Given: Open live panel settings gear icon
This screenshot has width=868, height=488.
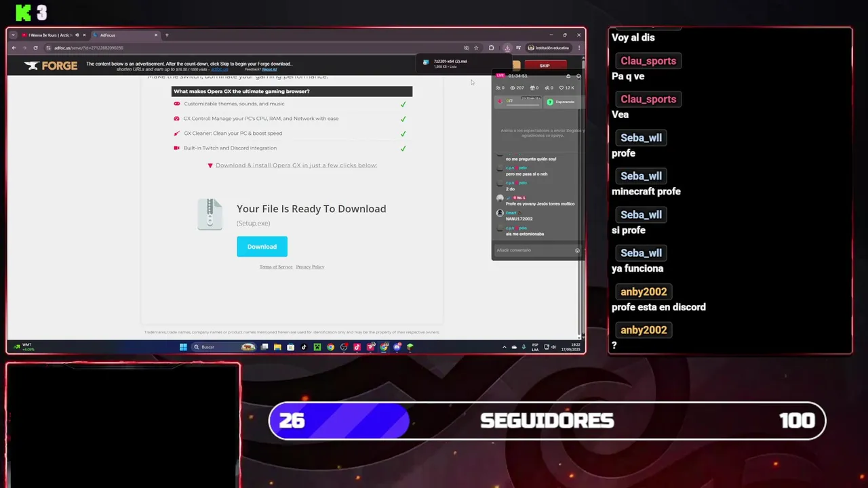Looking at the screenshot, I should coord(578,76).
